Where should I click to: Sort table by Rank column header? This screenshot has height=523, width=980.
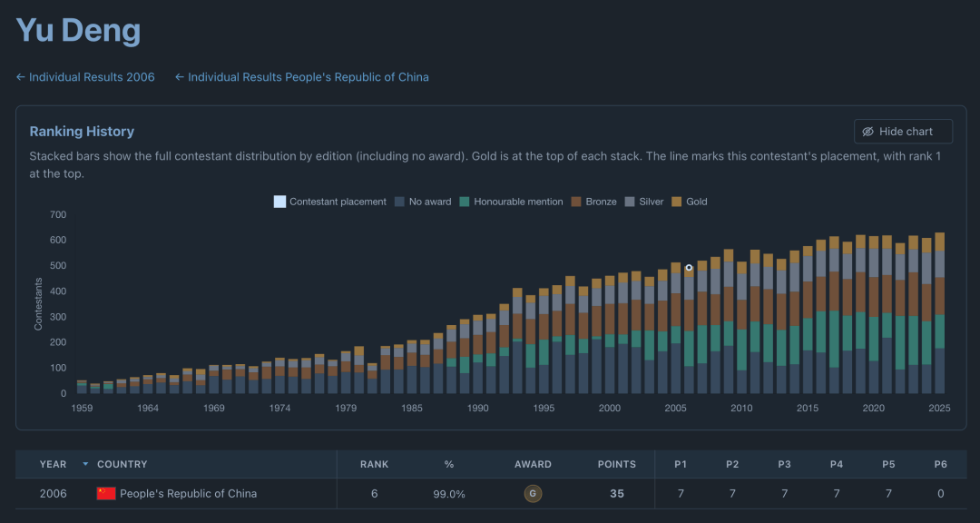pos(375,464)
